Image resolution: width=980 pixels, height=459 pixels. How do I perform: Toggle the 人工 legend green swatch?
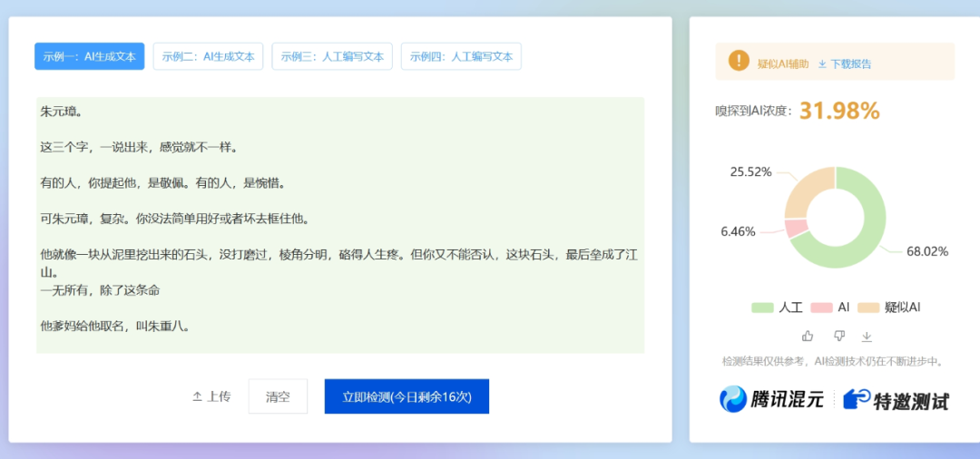[x=762, y=308]
